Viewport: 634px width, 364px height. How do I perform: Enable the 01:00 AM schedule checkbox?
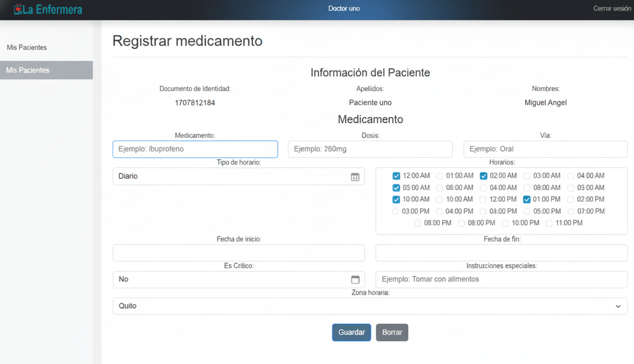coord(440,176)
